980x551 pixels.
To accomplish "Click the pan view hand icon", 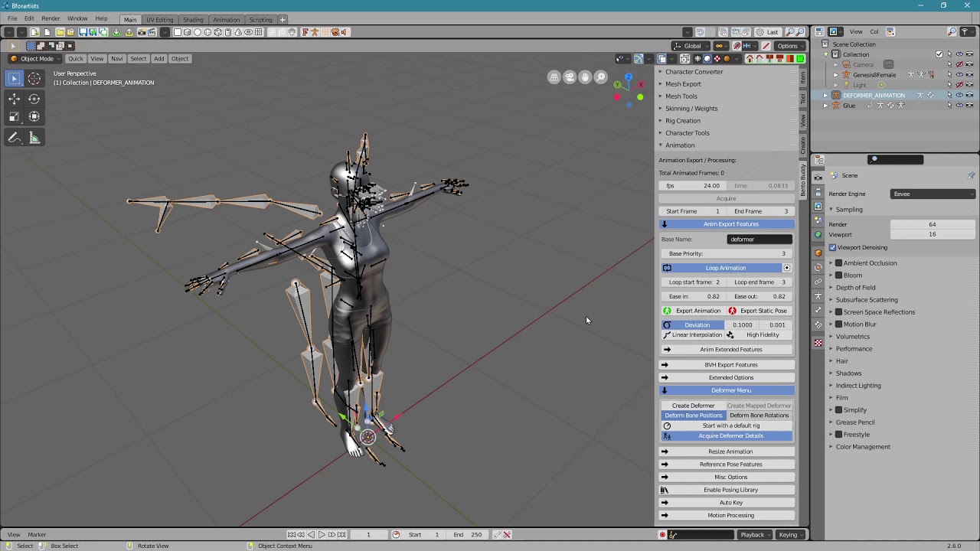I will (x=585, y=77).
